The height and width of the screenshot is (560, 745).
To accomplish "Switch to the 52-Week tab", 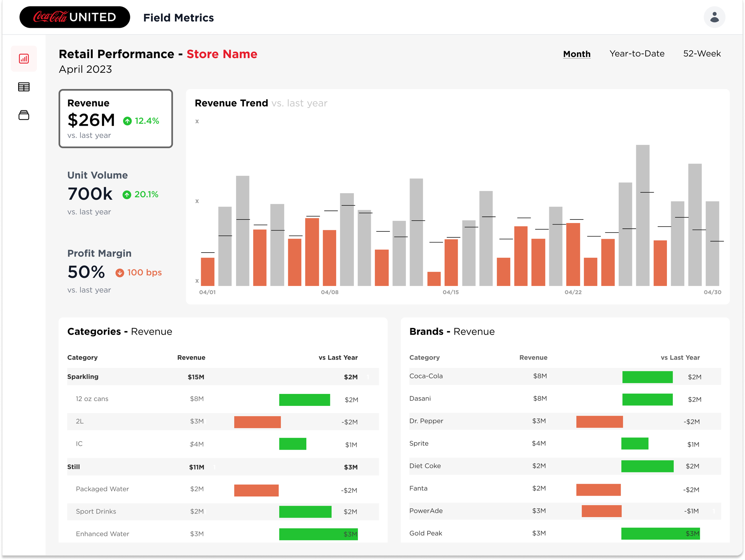I will tap(701, 54).
